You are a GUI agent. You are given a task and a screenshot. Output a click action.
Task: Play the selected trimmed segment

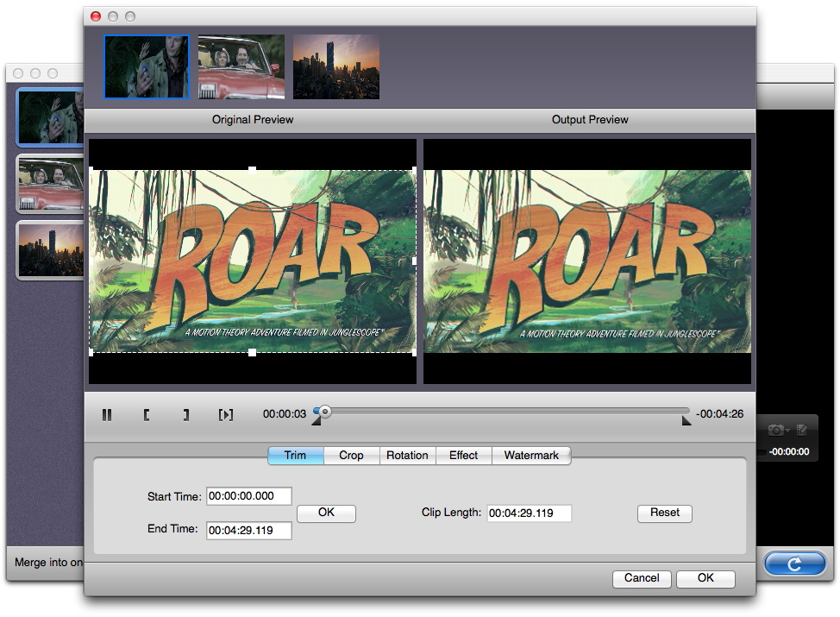click(x=226, y=414)
